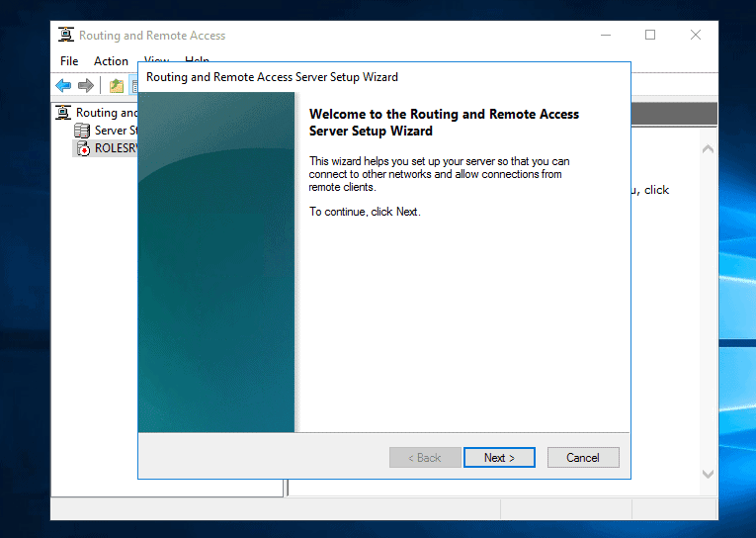Minimize the Routing and Remote Access window
756x538 pixels.
pos(606,35)
